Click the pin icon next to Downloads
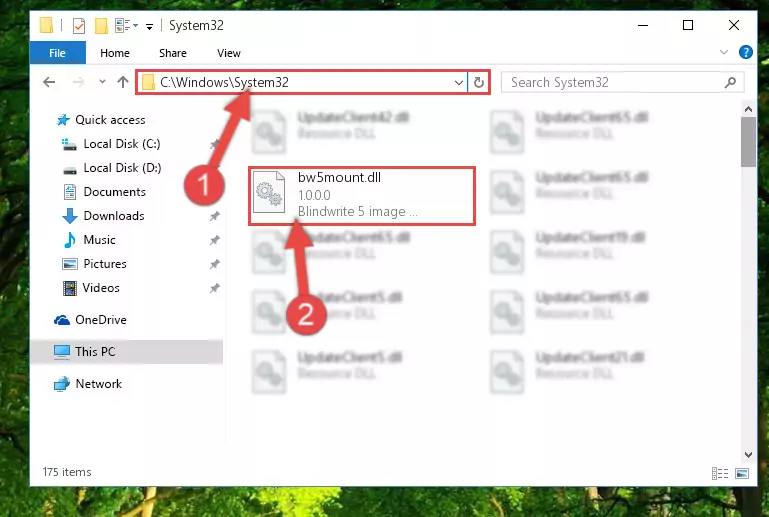Viewport: 769px width, 517px height. click(x=214, y=216)
